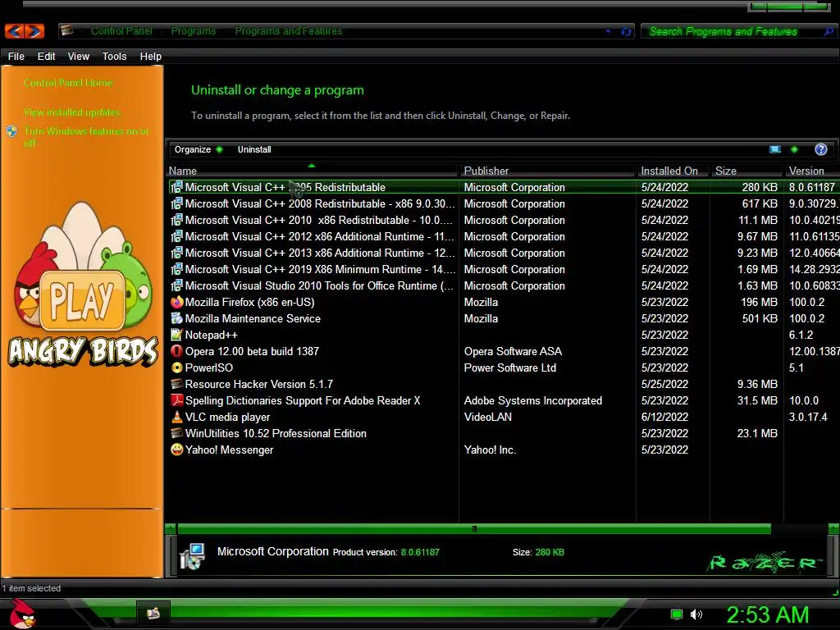Click the Opera 12.00 icon

pyautogui.click(x=177, y=351)
